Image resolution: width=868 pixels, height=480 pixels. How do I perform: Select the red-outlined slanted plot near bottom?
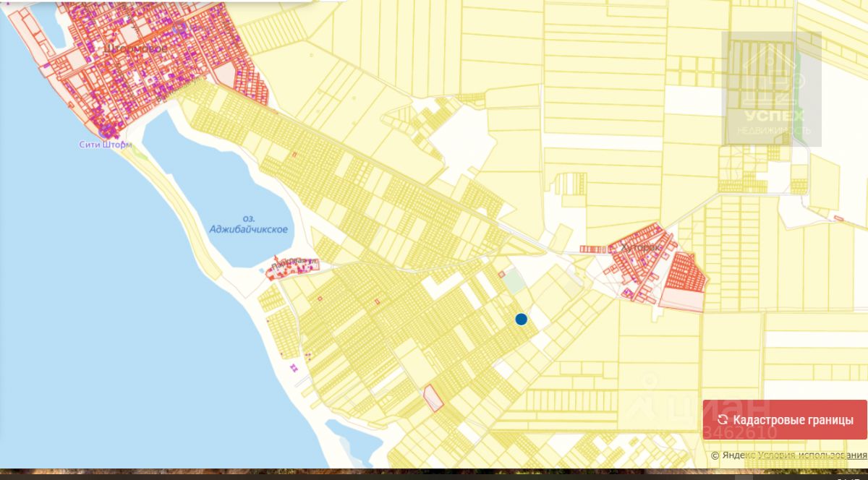[x=433, y=398]
